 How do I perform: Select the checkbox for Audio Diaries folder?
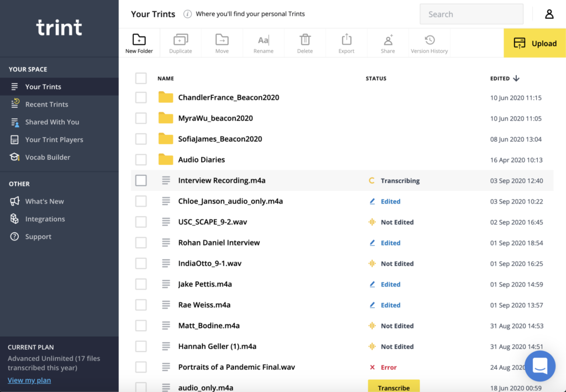[x=140, y=159]
